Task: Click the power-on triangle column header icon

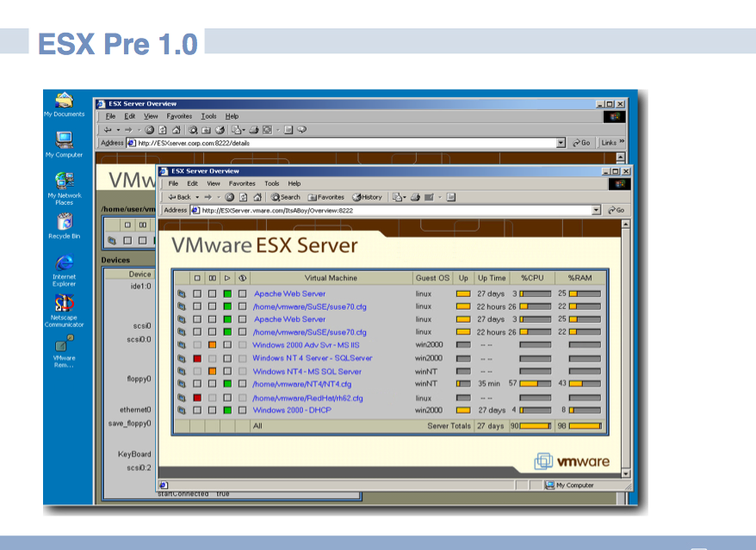Action: coord(227,278)
